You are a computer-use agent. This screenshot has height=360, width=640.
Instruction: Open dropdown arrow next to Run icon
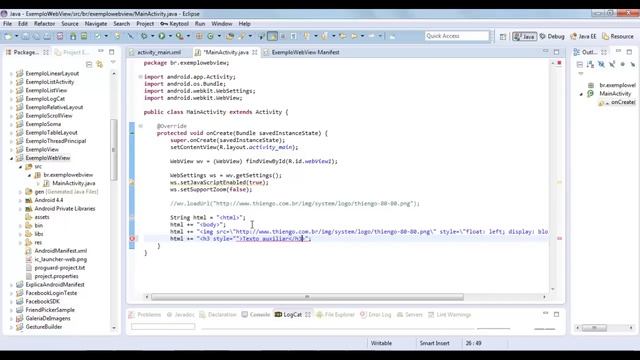[170, 36]
